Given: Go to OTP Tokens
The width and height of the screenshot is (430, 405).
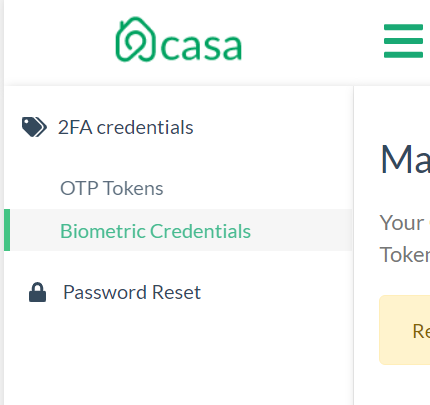Looking at the screenshot, I should coord(112,188).
